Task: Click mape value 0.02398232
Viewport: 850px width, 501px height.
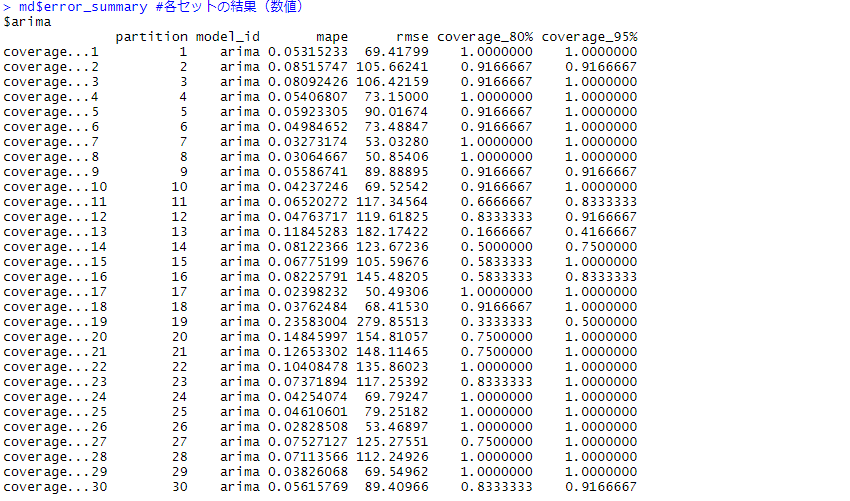Action: pos(308,292)
